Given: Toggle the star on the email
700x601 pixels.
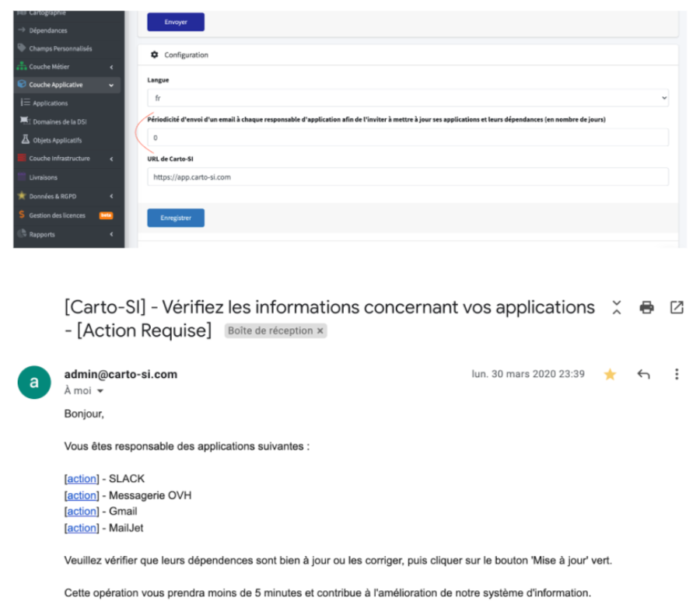Looking at the screenshot, I should [x=610, y=374].
